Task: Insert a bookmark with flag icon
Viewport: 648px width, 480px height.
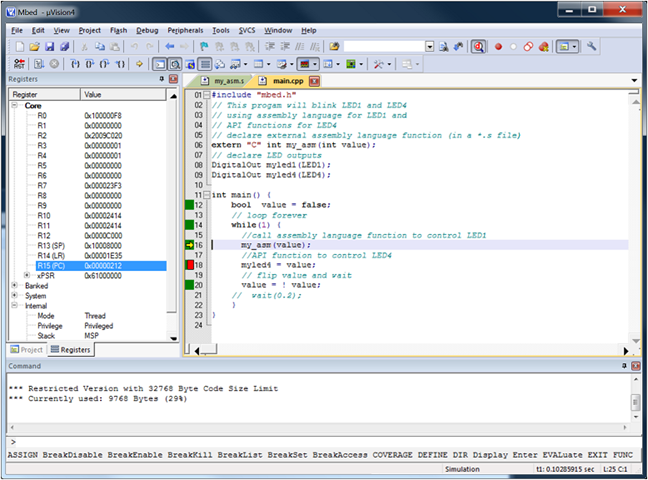Action: [x=204, y=47]
